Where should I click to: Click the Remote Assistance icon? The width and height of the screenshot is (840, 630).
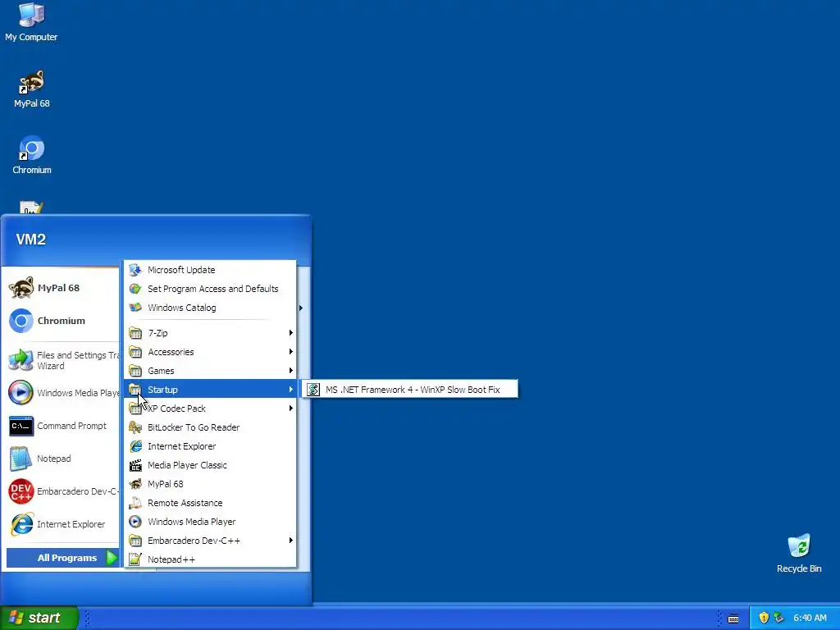[x=135, y=503]
